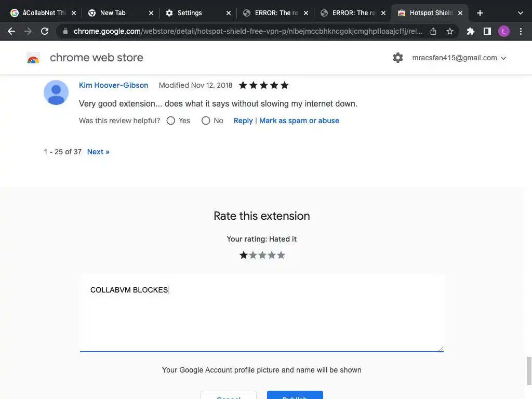Select No for review helpful
Image resolution: width=532 pixels, height=399 pixels.
(x=206, y=121)
